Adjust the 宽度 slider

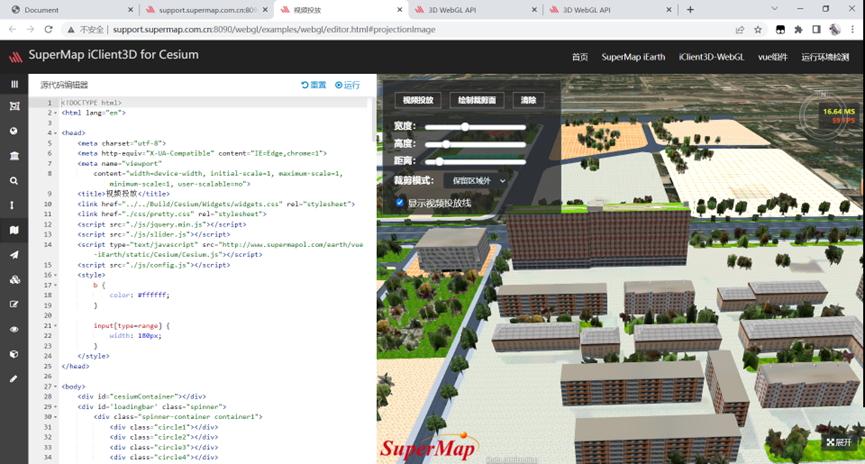(475, 127)
